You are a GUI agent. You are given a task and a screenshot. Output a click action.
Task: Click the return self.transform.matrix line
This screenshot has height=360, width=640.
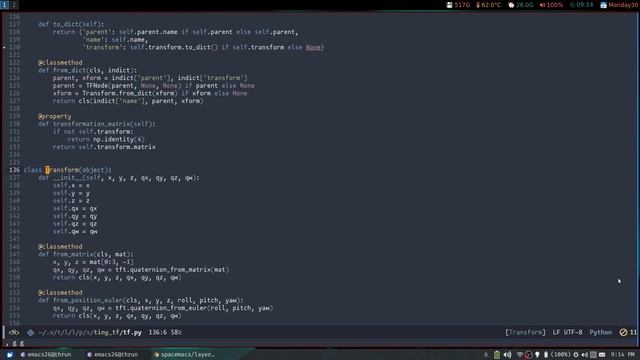(x=104, y=147)
